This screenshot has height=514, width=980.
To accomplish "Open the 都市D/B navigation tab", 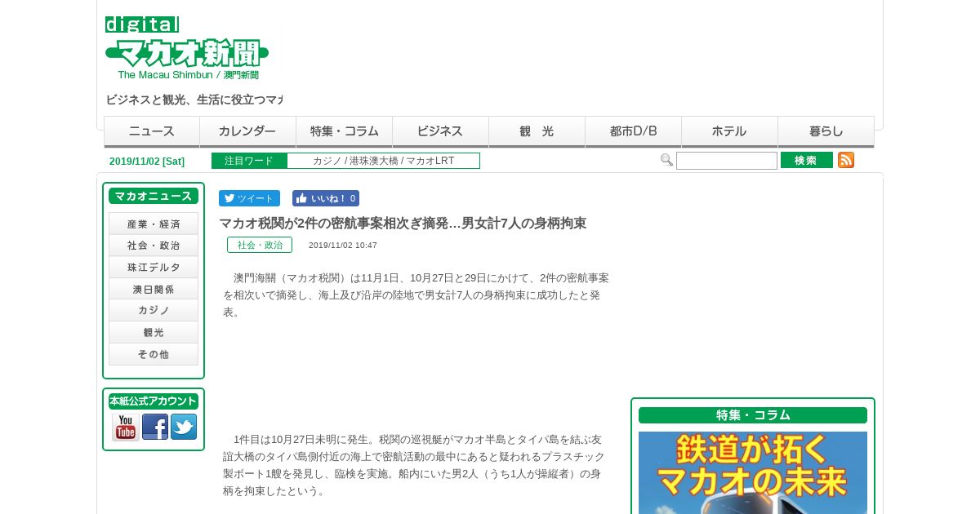I will coord(634,131).
